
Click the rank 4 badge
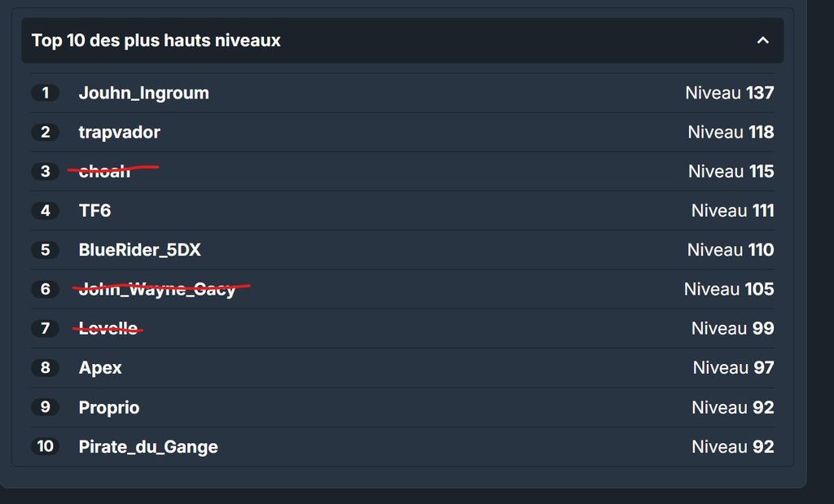(x=46, y=211)
